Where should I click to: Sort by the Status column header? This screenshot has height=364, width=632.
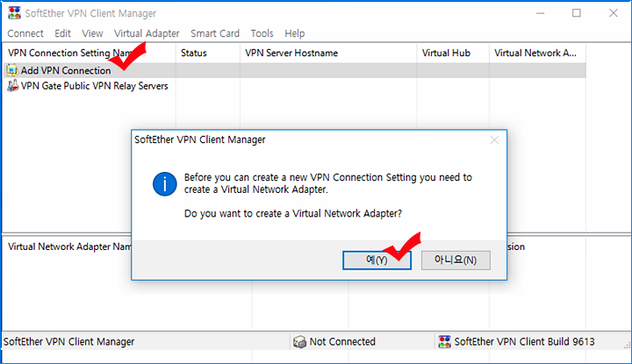click(208, 53)
